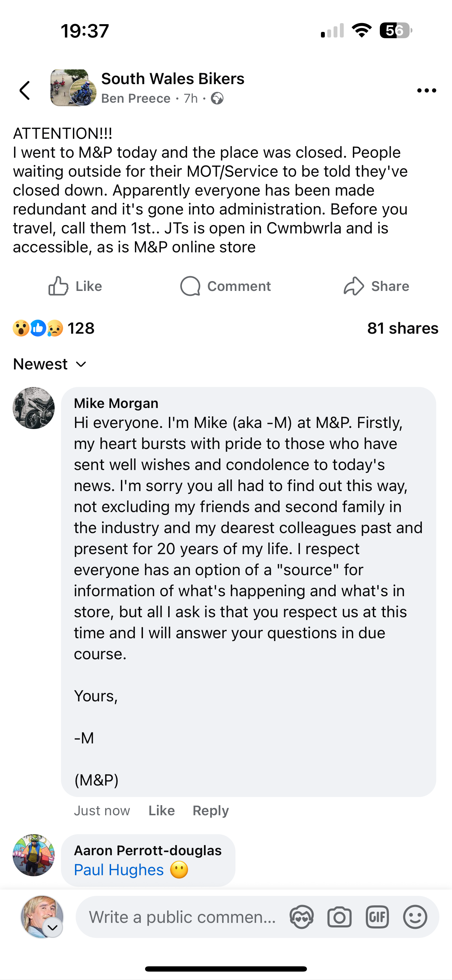Open Mike Morgan's profile picture
452x980 pixels.
click(34, 408)
